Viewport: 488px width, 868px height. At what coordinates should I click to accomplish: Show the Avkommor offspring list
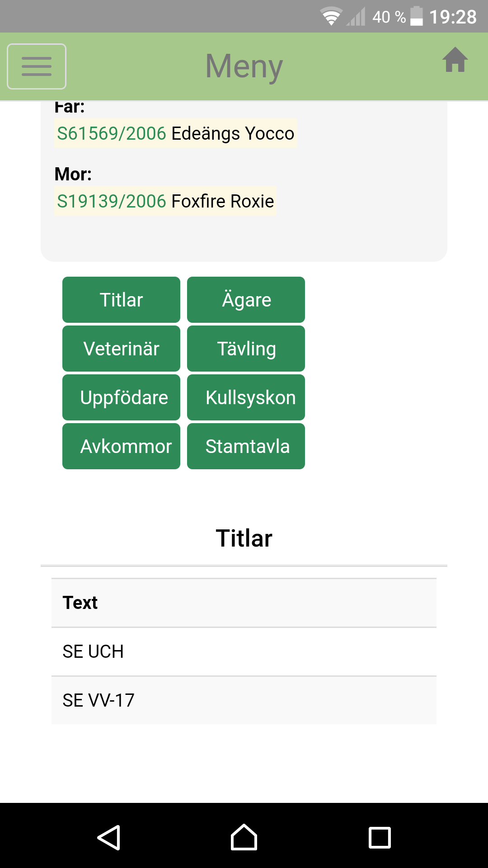(x=121, y=446)
